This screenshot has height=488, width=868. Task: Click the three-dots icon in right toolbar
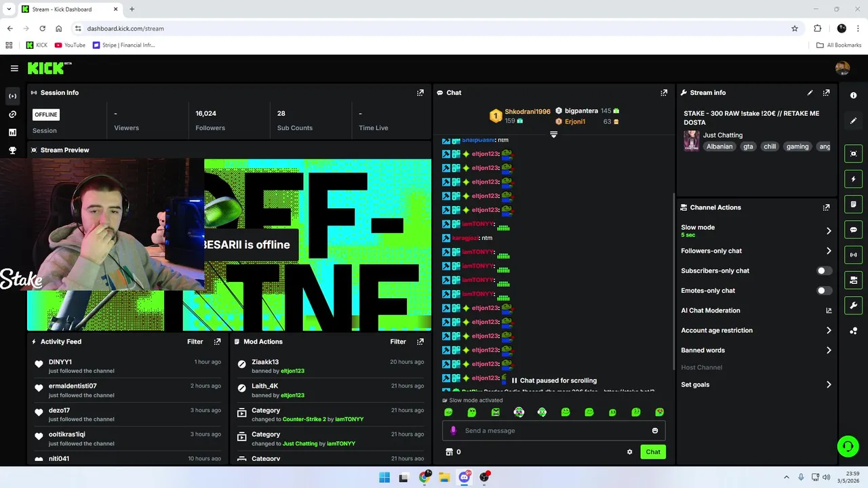tap(854, 331)
